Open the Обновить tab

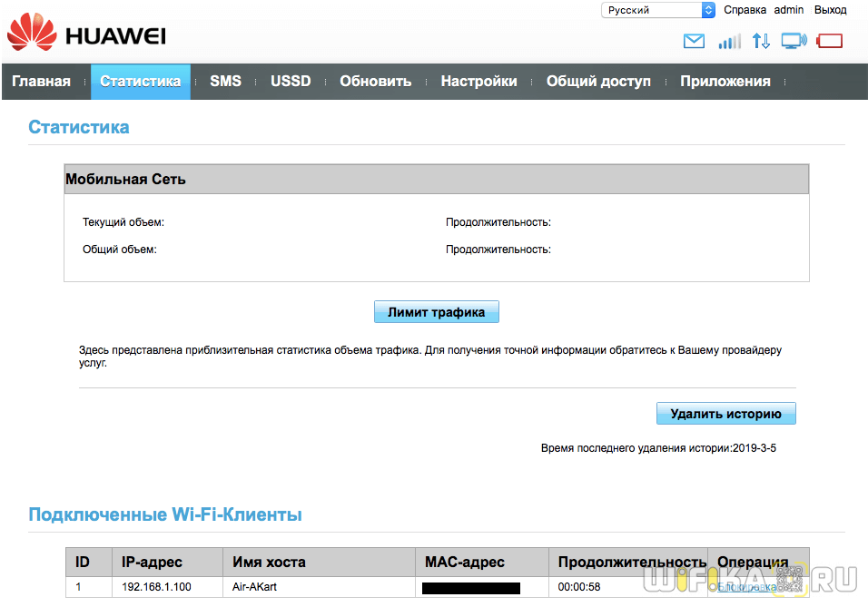(x=375, y=82)
